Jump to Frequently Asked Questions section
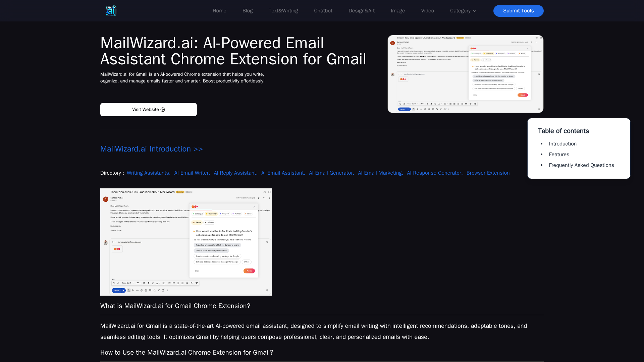Image resolution: width=644 pixels, height=362 pixels. (581, 165)
